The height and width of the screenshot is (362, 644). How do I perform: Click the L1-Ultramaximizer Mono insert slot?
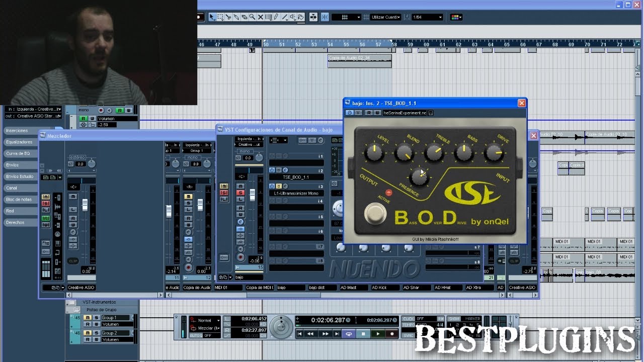pos(296,193)
